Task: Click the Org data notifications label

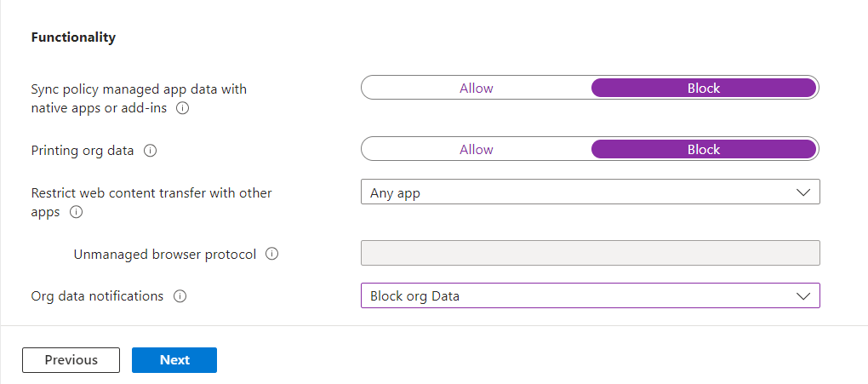Action: tap(97, 296)
